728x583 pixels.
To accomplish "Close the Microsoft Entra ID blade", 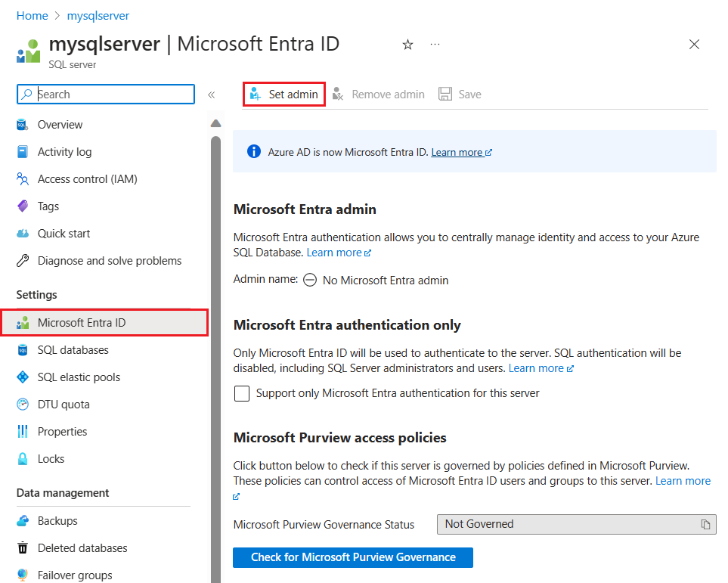I will point(694,45).
